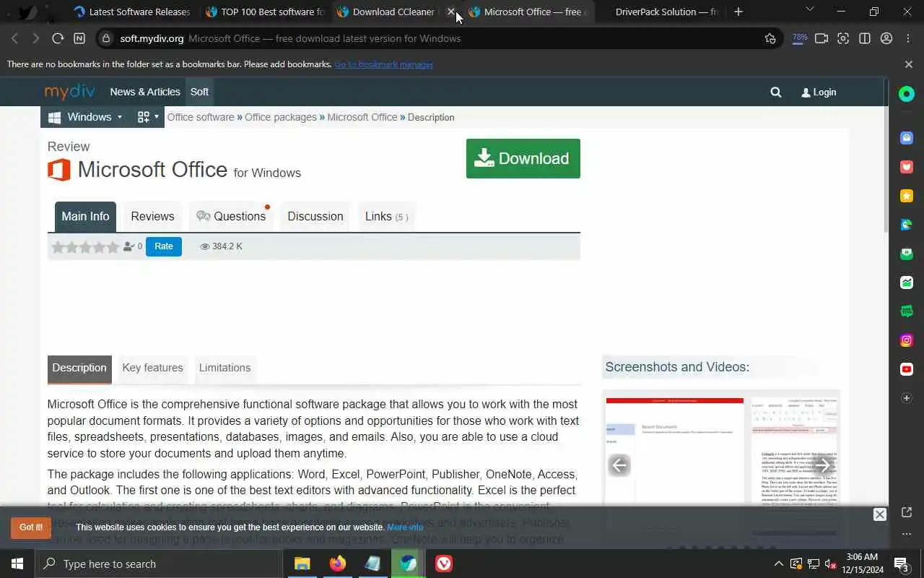Open the screenshot capture tool
Screen dimensions: 924x578
(843, 38)
